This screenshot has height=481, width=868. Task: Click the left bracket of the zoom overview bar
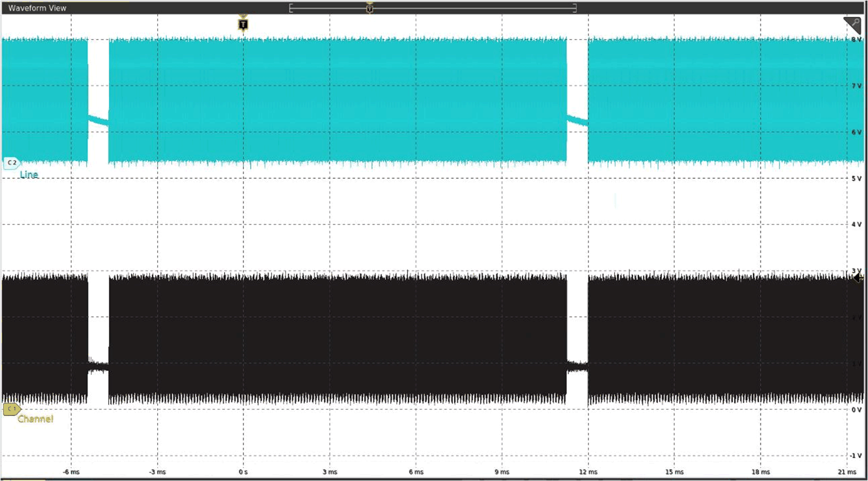tap(292, 8)
